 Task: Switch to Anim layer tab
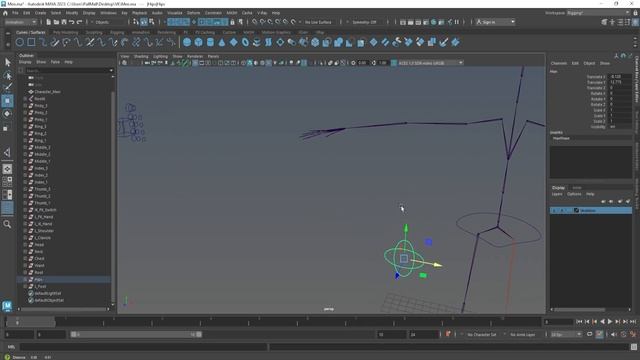point(577,188)
